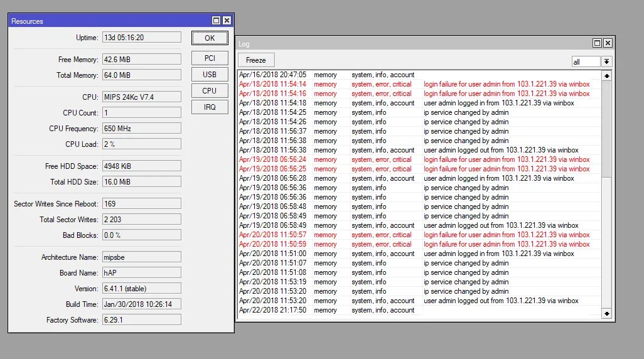Click the CPU field MIPS 24Kc V7.4
Viewport: 644px width, 359px height.
[x=142, y=97]
